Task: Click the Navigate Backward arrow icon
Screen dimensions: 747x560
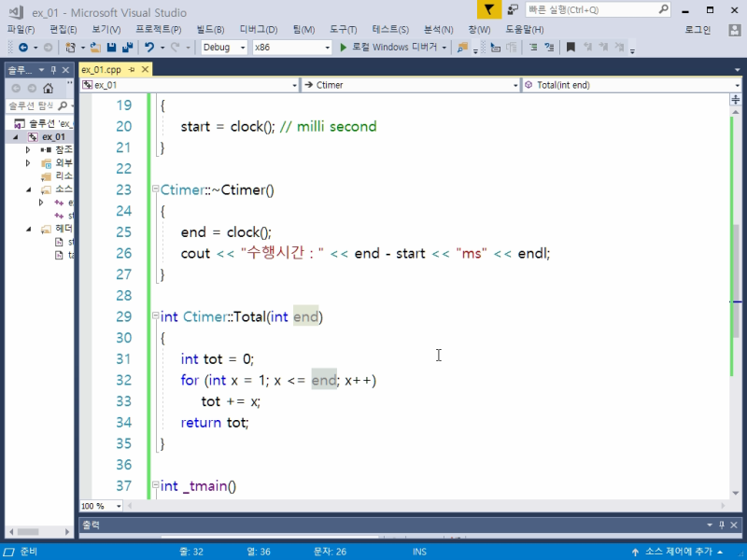Action: click(22, 48)
